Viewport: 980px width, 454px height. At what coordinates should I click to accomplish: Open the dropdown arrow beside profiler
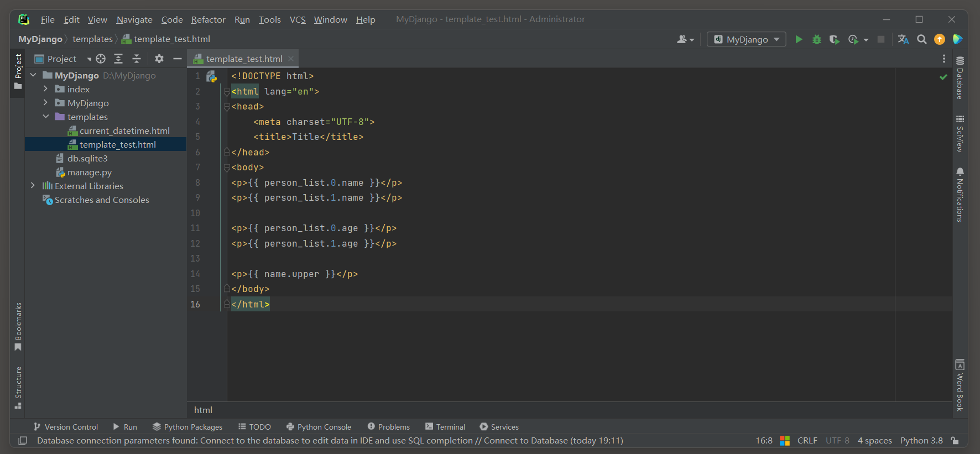[866, 40]
